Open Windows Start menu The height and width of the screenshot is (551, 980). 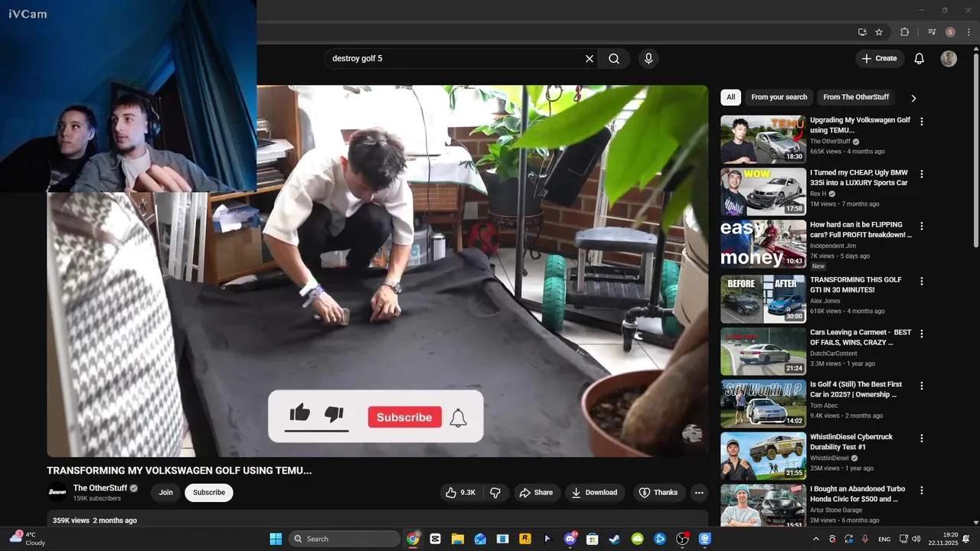pyautogui.click(x=276, y=539)
